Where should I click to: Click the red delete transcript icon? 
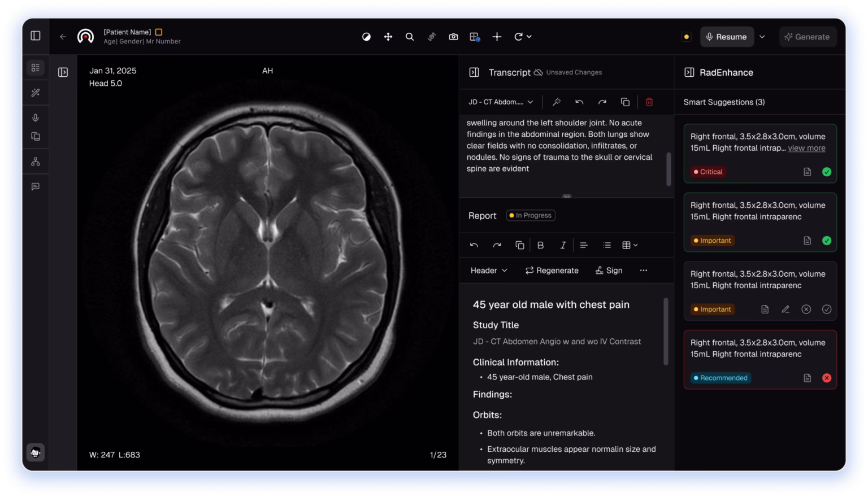click(x=649, y=102)
